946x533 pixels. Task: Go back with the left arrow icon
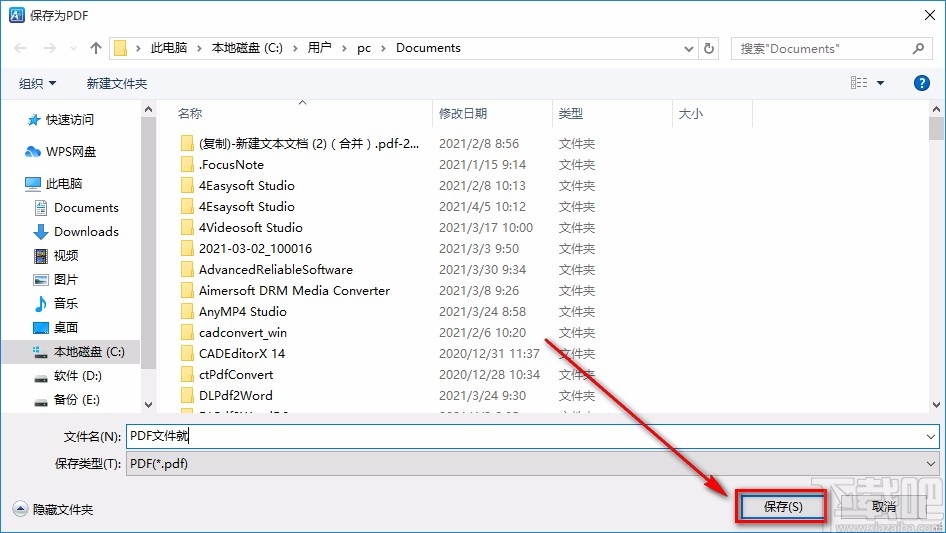(20, 48)
